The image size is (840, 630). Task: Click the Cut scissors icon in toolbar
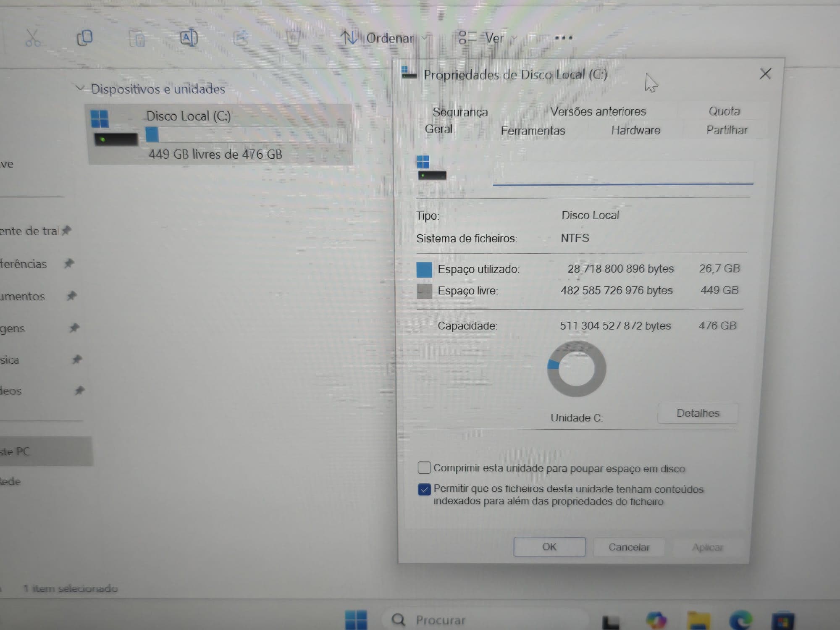[33, 38]
